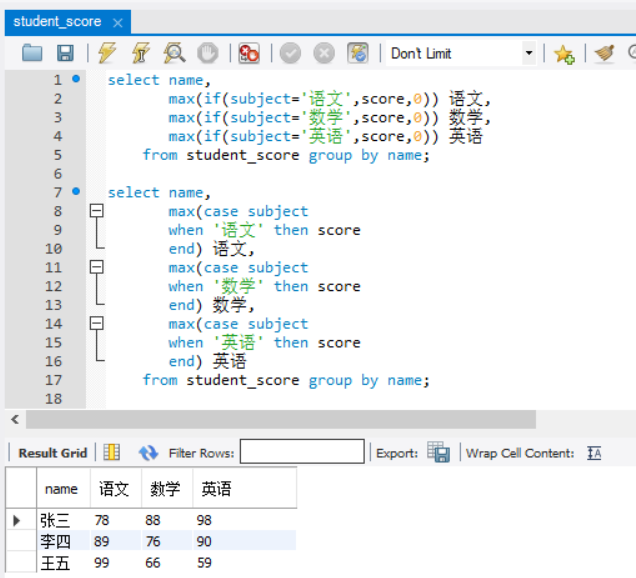Select the cell with value 66
The image size is (636, 578).
(x=167, y=563)
